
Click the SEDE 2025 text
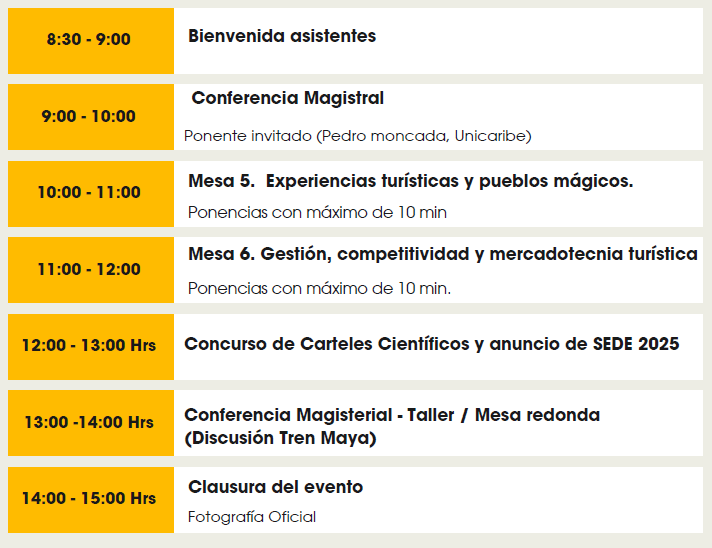[x=636, y=344]
